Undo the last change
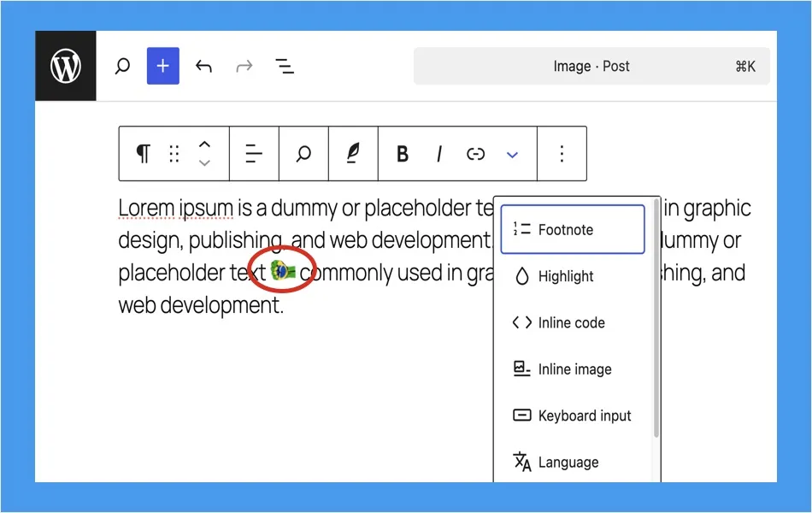The height and width of the screenshot is (513, 812). [x=203, y=66]
